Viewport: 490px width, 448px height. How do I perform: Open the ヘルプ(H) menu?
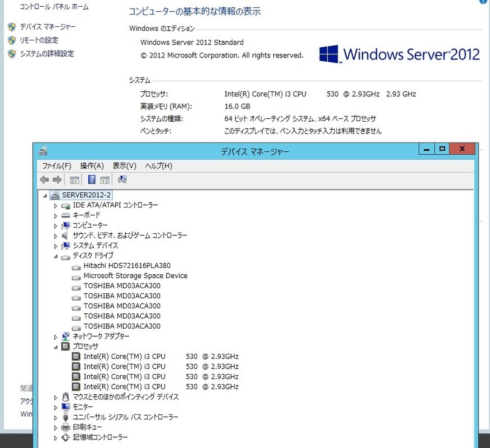pyautogui.click(x=159, y=166)
